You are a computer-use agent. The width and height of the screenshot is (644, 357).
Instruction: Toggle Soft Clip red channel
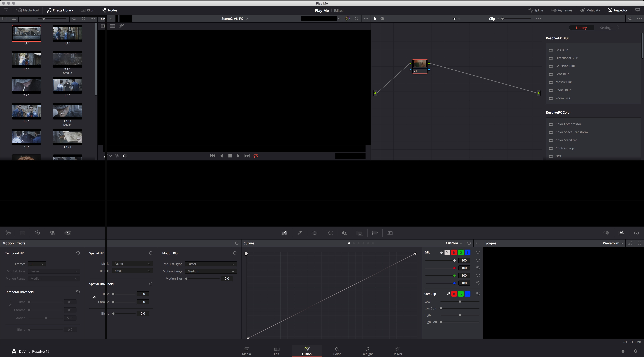click(x=454, y=294)
